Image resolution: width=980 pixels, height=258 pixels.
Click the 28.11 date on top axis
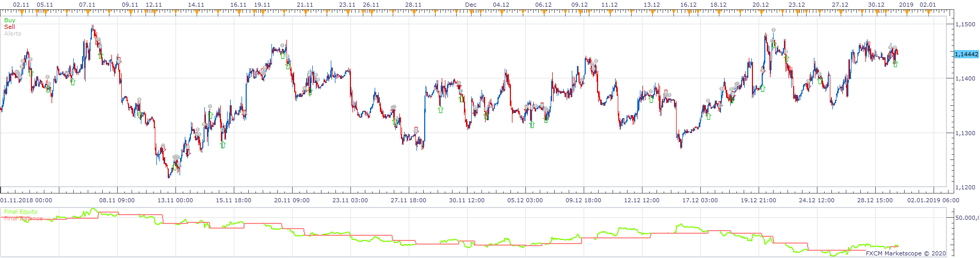(x=413, y=5)
